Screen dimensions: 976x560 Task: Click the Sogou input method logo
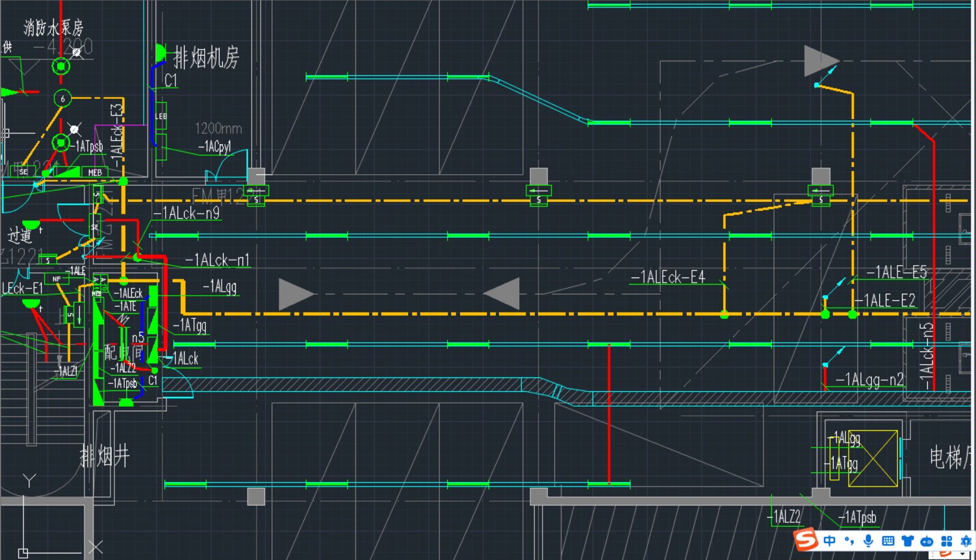coord(806,540)
